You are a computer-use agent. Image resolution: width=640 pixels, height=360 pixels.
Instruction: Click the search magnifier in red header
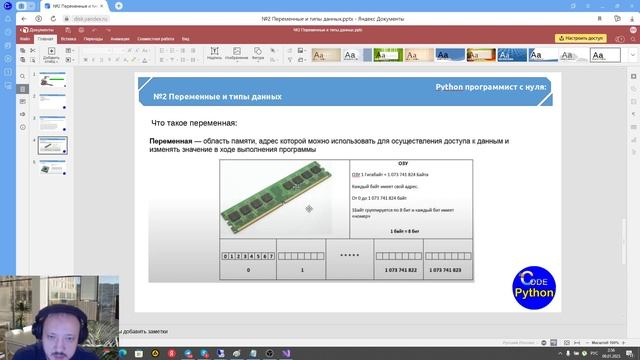tap(633, 39)
